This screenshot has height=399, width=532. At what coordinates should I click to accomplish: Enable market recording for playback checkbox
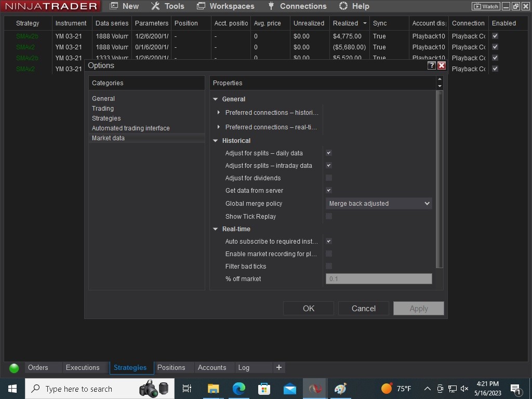tap(329, 254)
